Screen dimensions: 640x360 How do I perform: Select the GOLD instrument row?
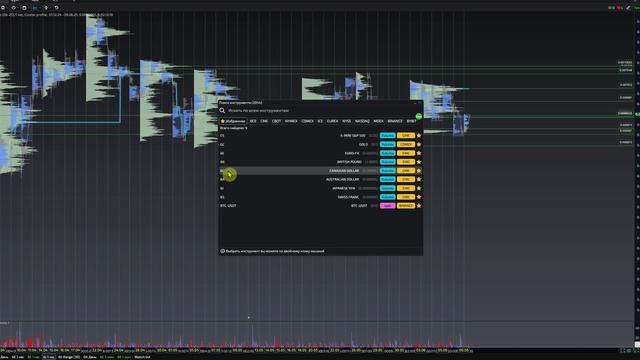coord(320,144)
